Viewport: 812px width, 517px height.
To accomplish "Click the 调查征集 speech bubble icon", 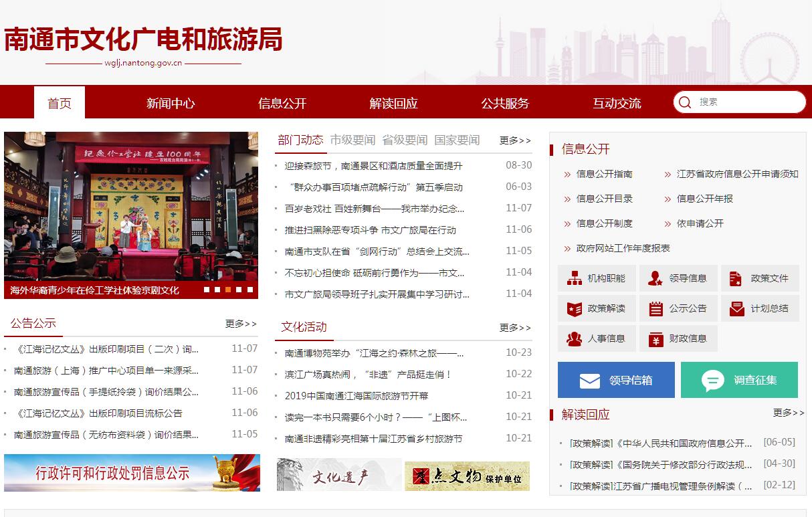I will [x=713, y=381].
